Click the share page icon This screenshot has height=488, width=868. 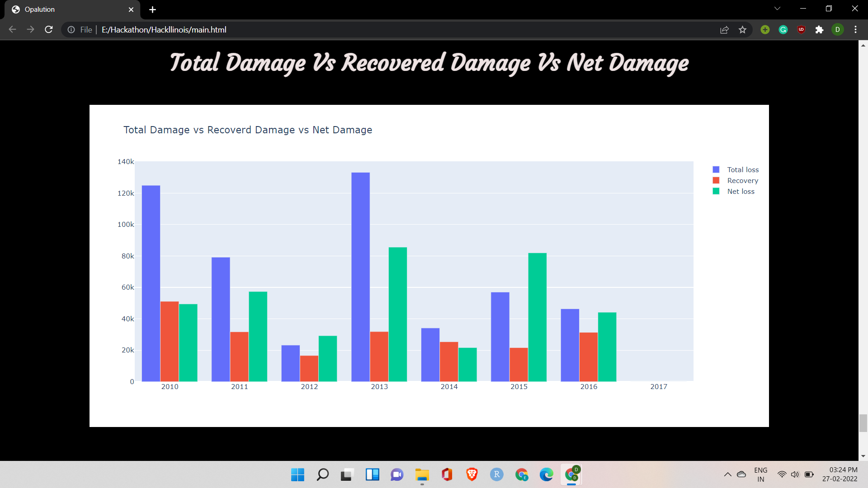click(x=724, y=30)
